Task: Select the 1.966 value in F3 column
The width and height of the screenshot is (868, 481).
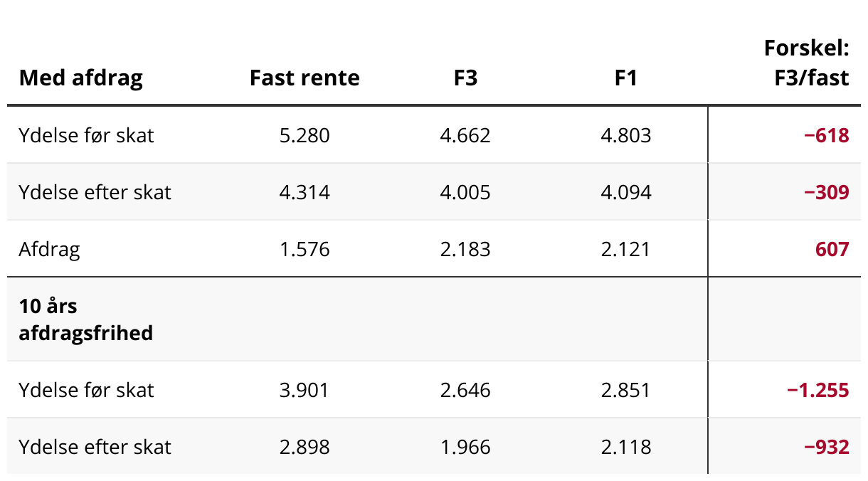Action: tap(465, 447)
